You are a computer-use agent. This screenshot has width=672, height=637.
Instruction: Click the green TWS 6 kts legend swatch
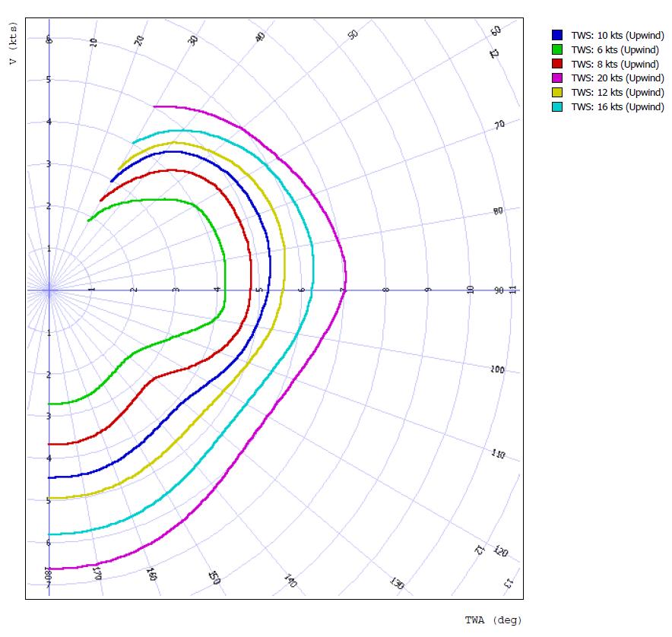(x=557, y=49)
